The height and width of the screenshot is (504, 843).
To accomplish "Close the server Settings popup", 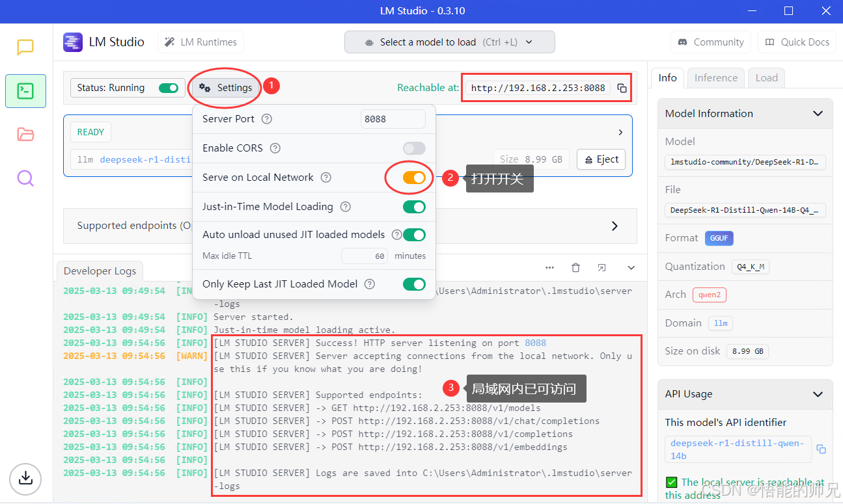I will click(225, 88).
